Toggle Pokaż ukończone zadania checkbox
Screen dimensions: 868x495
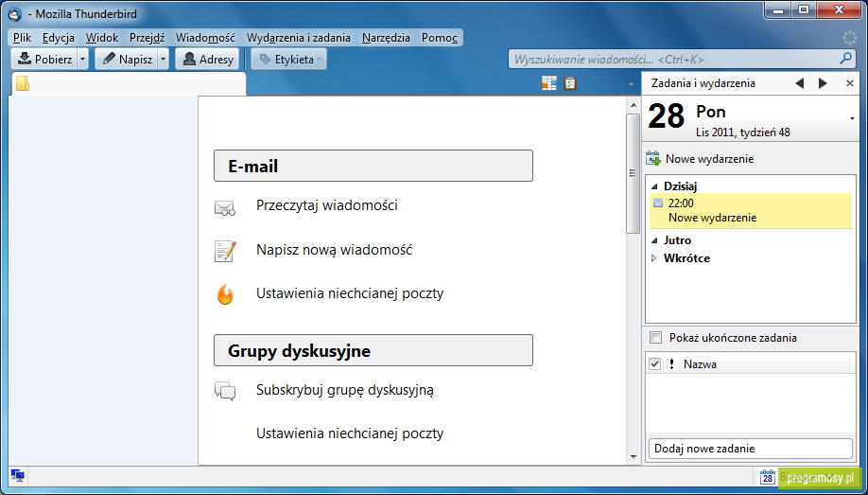coord(655,338)
